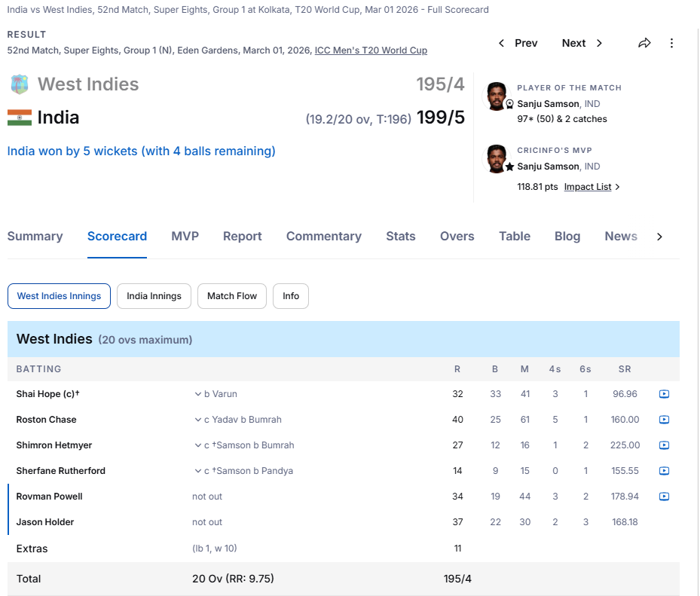Image resolution: width=700 pixels, height=596 pixels.
Task: Expand Roston Chase dismissal details chevron
Action: coord(198,420)
